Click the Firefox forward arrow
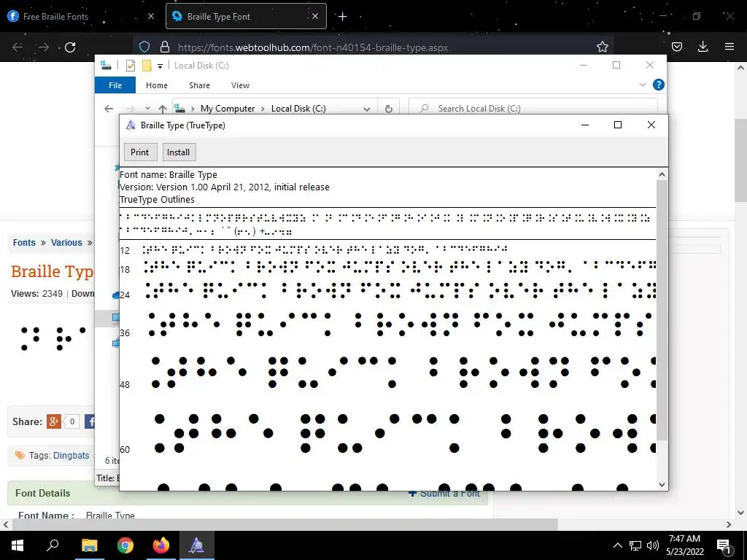This screenshot has height=560, width=747. coord(43,47)
